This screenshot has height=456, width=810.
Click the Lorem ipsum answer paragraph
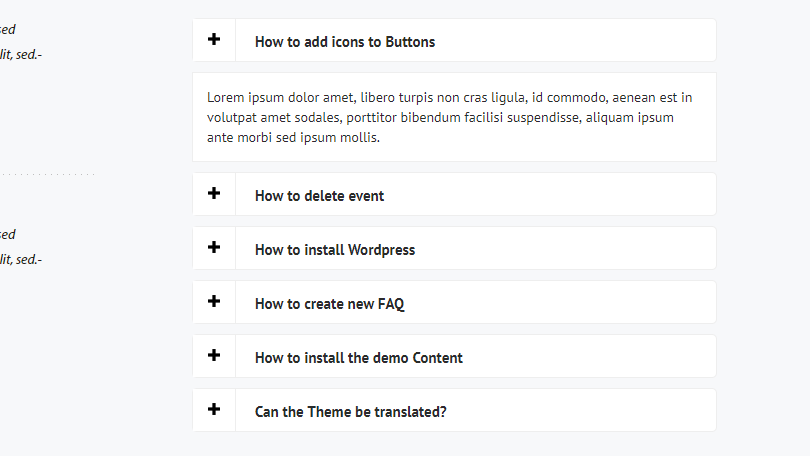pyautogui.click(x=450, y=117)
